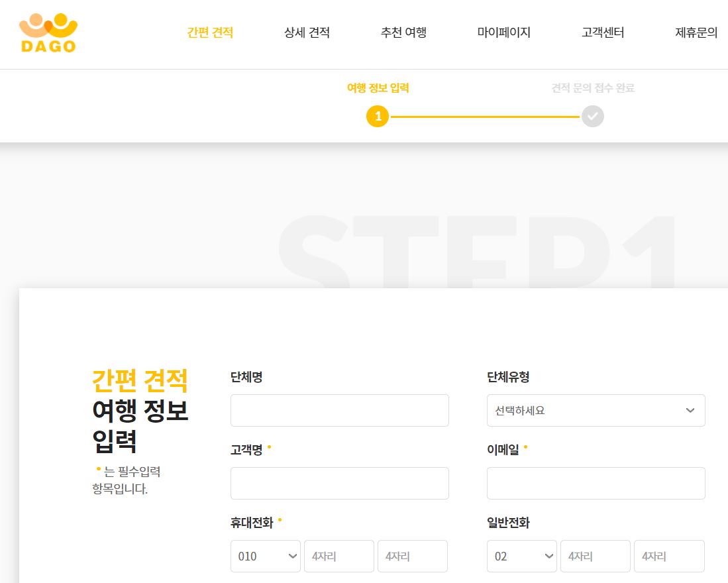This screenshot has height=583, width=728.
Task: Click the DAGO logo
Action: (48, 32)
